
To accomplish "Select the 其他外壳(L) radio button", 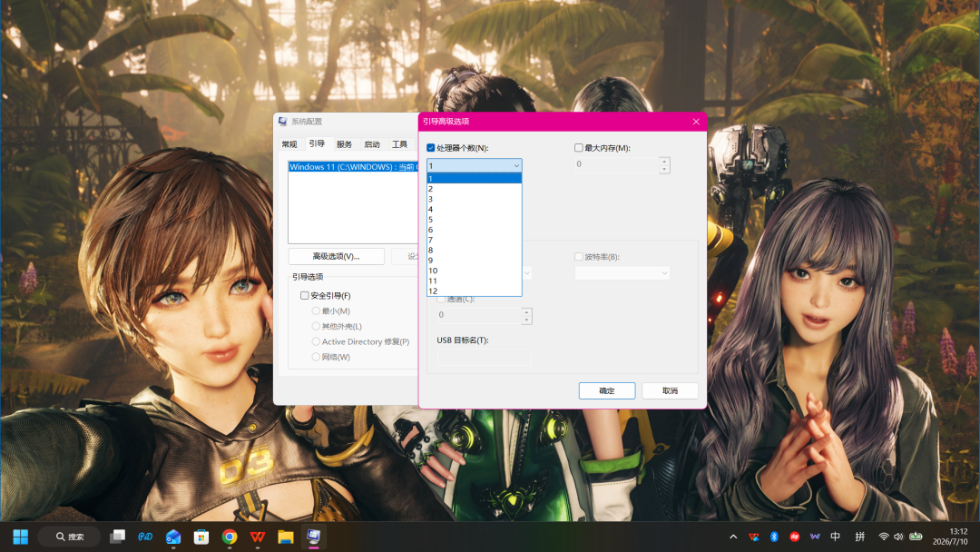I will coord(316,326).
